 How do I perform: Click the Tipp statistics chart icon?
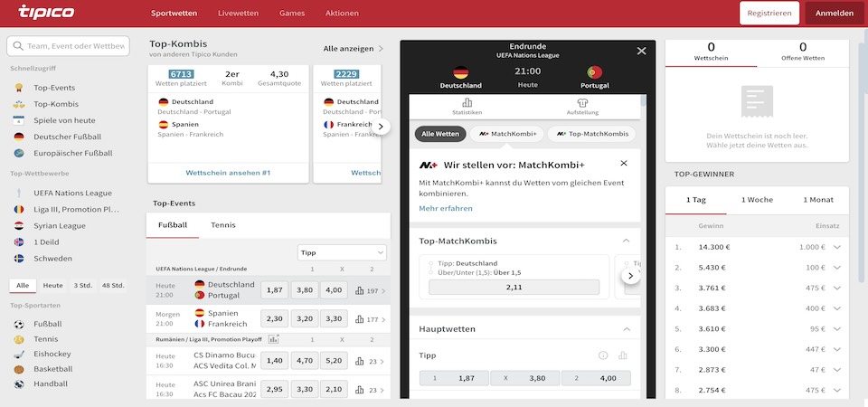(623, 355)
